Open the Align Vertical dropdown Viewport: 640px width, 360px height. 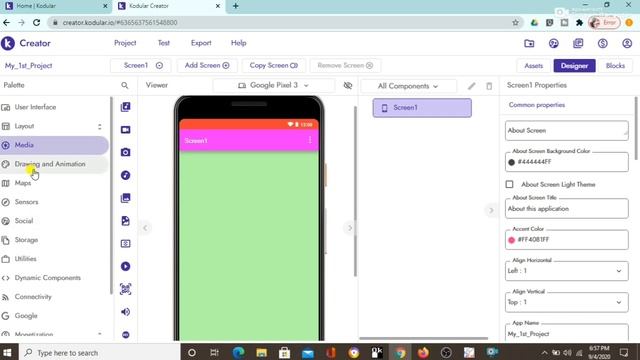[x=567, y=302]
